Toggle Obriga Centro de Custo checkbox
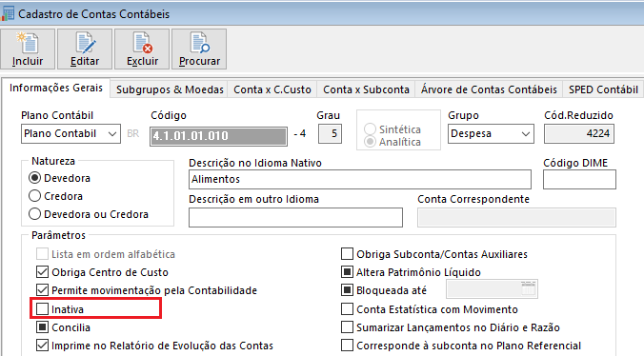 (42, 272)
